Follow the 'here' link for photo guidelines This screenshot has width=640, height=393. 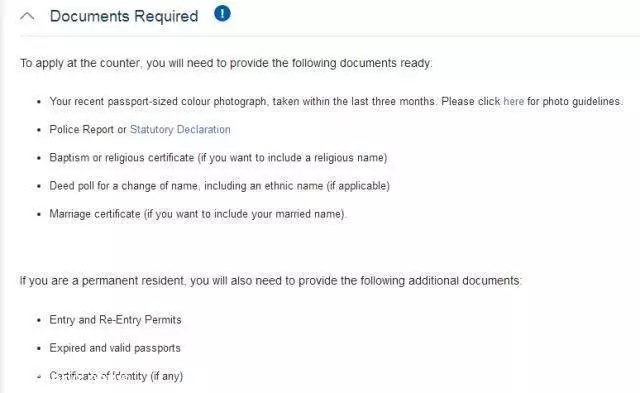[513, 101]
